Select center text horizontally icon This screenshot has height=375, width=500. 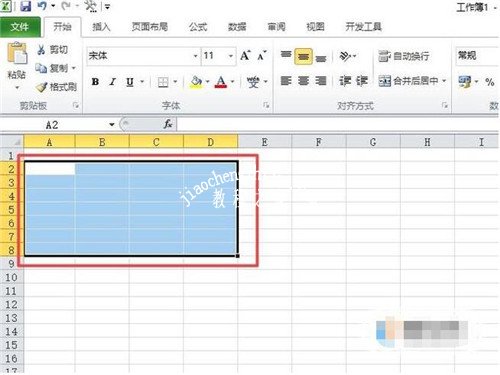point(303,81)
